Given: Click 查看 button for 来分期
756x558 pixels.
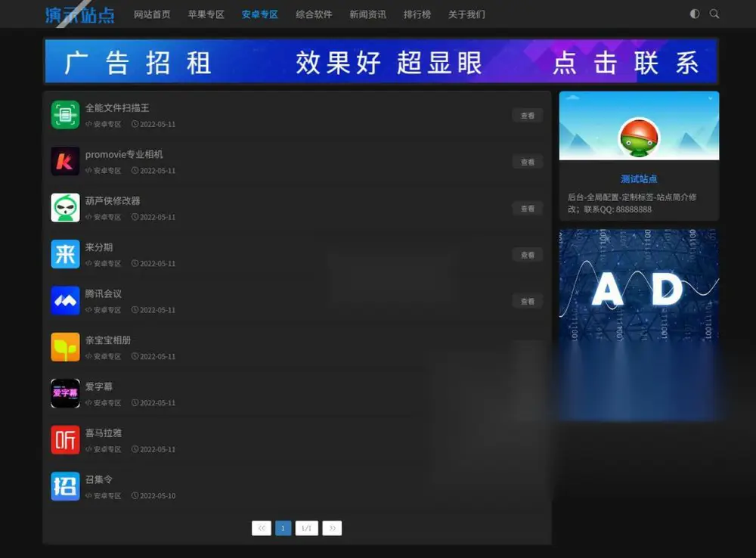Looking at the screenshot, I should [528, 255].
